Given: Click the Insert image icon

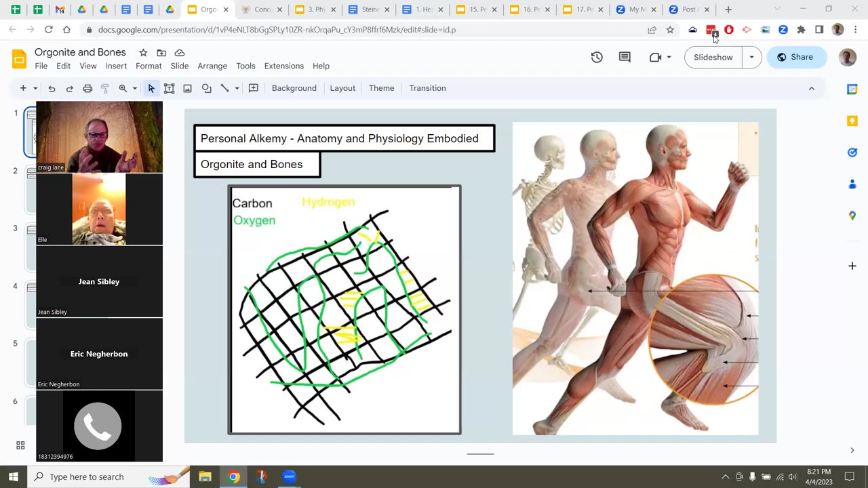Looking at the screenshot, I should pyautogui.click(x=188, y=88).
